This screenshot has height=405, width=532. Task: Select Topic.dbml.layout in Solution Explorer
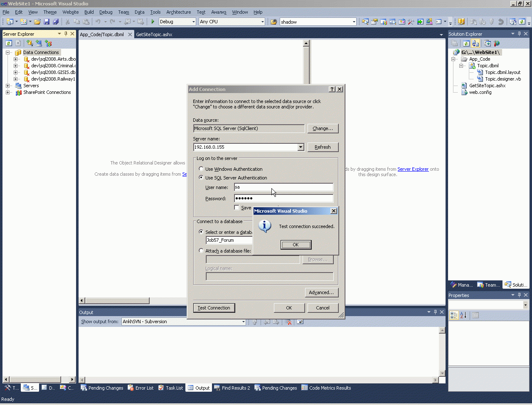coord(502,72)
